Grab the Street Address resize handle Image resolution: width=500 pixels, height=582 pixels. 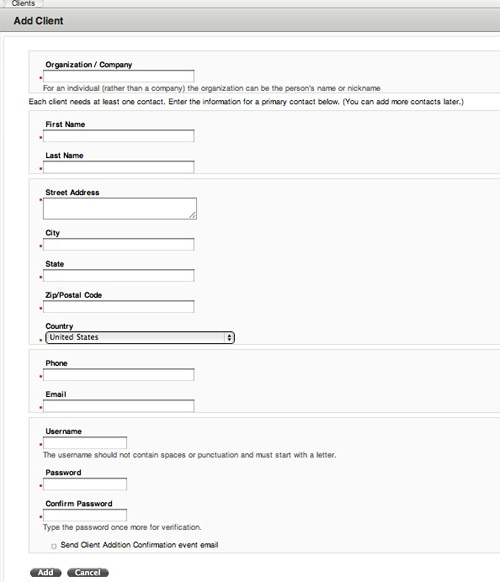(x=192, y=215)
